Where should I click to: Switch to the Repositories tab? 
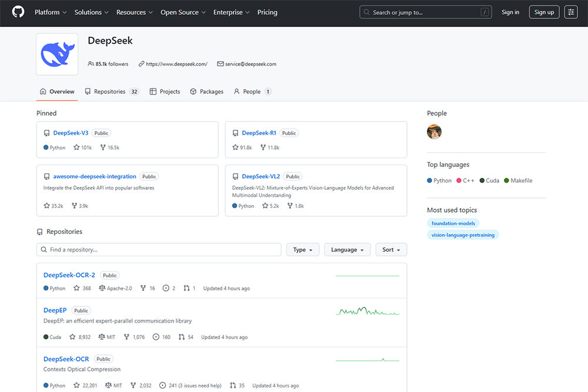coord(111,92)
